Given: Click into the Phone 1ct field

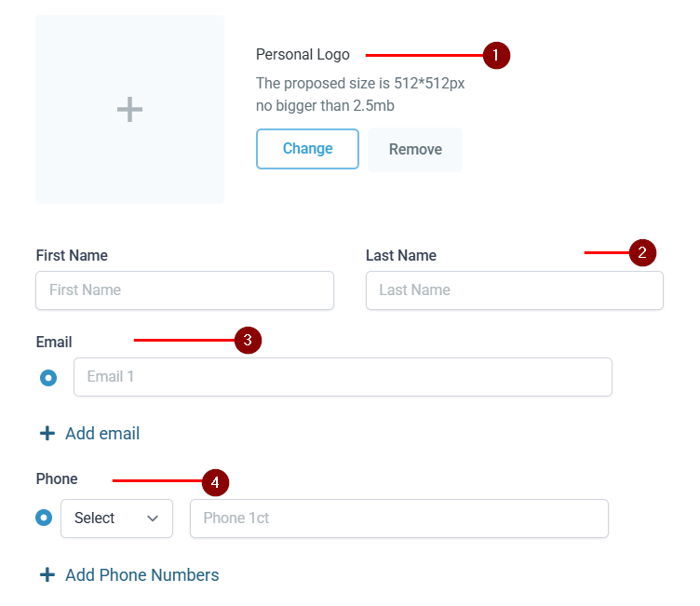Looking at the screenshot, I should click(x=398, y=518).
